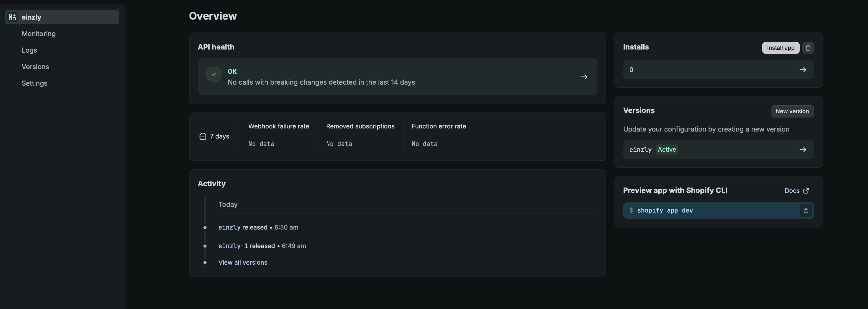This screenshot has height=309, width=868.
Task: Click the API health OK status row
Action: click(x=397, y=77)
